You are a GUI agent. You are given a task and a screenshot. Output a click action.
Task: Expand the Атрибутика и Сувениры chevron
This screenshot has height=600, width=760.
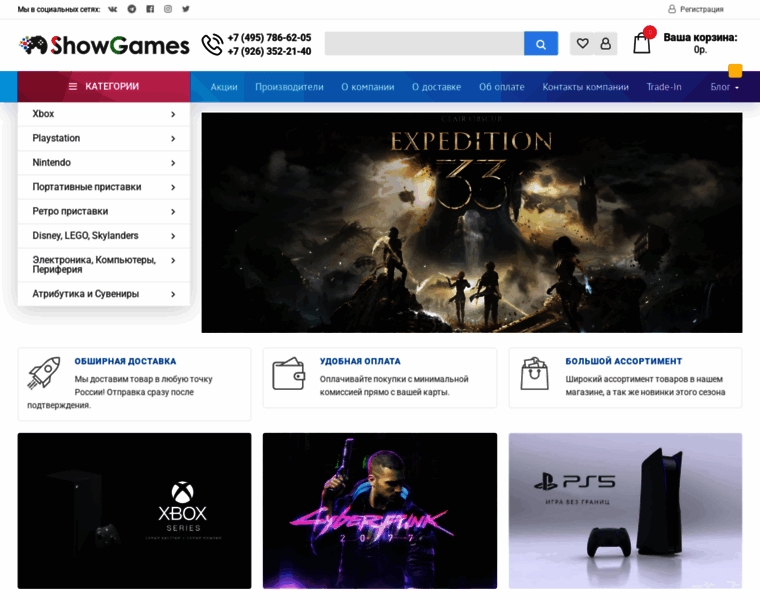pyautogui.click(x=173, y=294)
